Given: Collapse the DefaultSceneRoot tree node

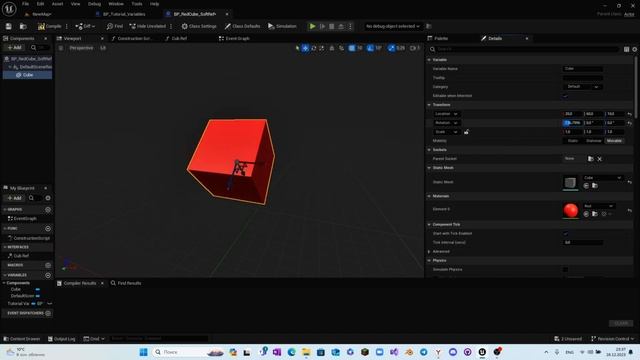Looking at the screenshot, I should (x=10, y=67).
